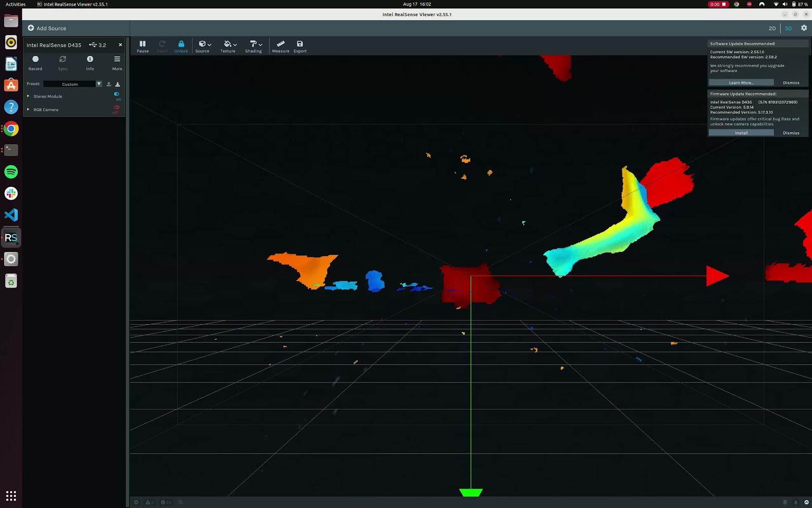Switch to 3D view

click(x=788, y=28)
